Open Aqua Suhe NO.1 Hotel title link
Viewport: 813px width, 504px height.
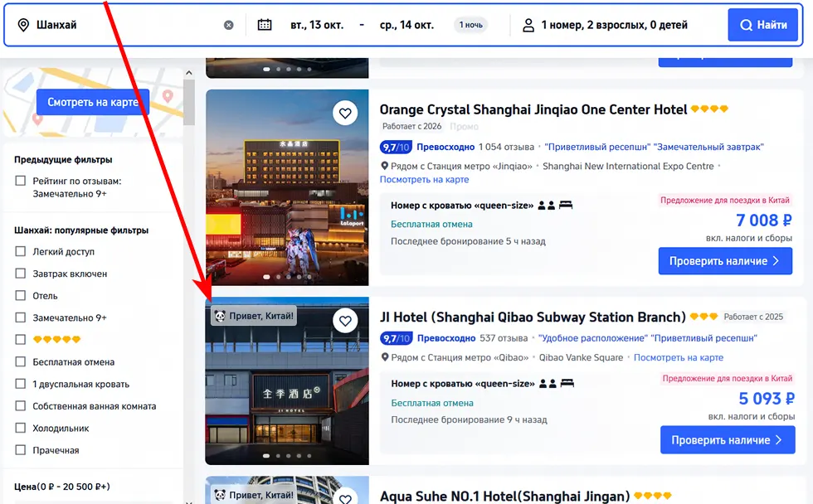pyautogui.click(x=504, y=497)
